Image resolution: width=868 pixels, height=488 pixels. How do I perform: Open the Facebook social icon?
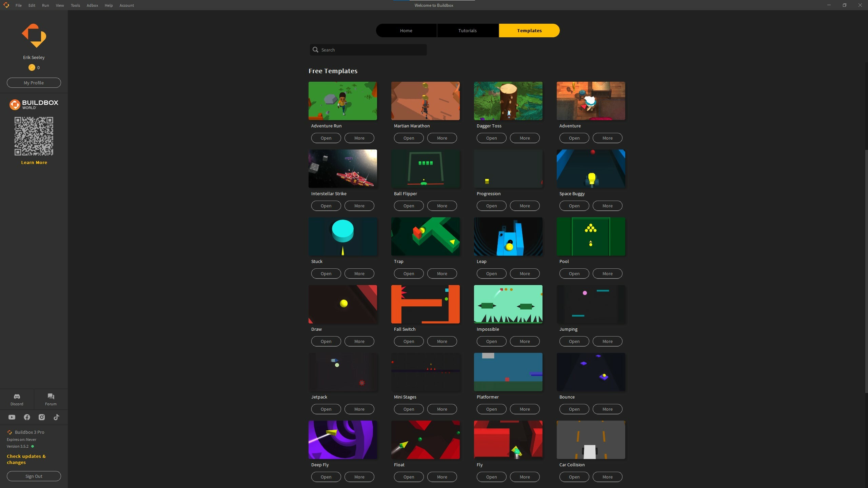pos(26,417)
